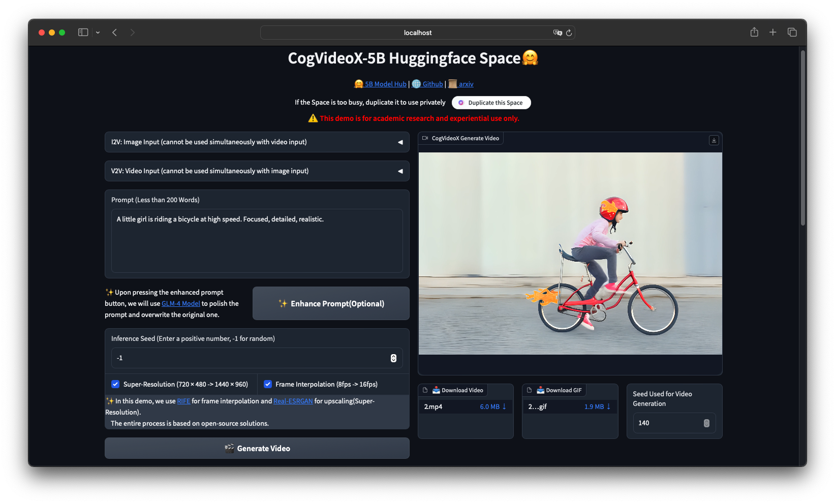Click the globe icon next to the Github link
Screen dimensions: 835x504
tap(415, 84)
